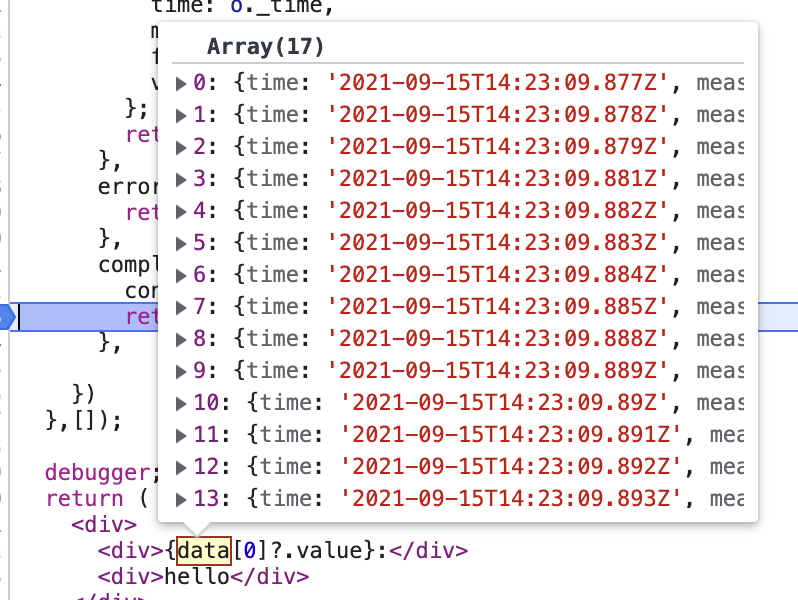Click the highlighted data variable in code
Image resolution: width=798 pixels, height=600 pixels.
[x=204, y=551]
